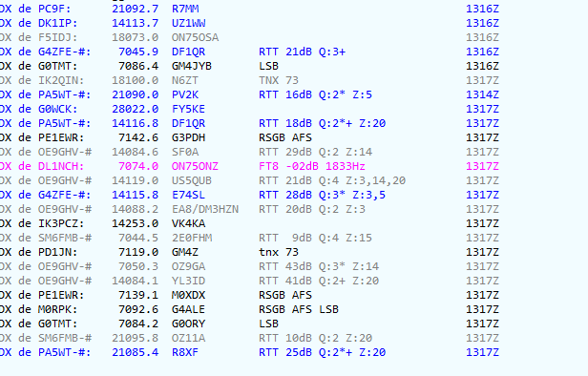Select callsign ON75ONZ FT8 spot
This screenshot has width=588, height=376.
(195, 166)
